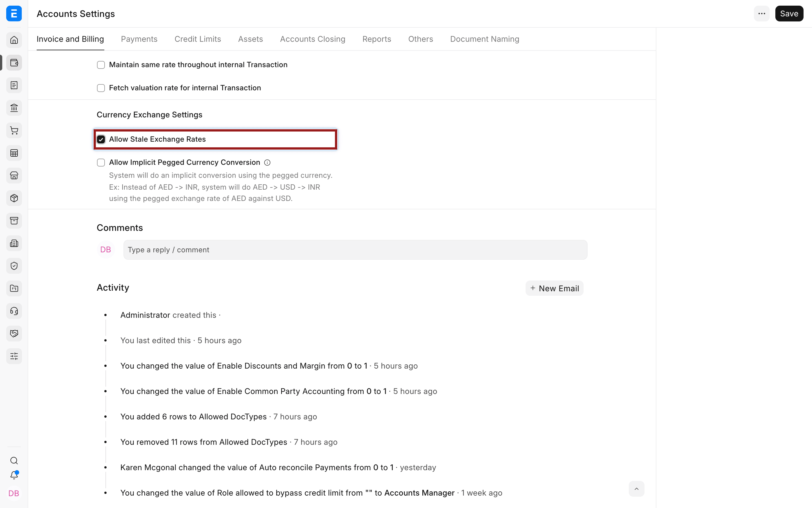Open the sliders settings sidebar icon
The width and height of the screenshot is (812, 508).
point(14,356)
